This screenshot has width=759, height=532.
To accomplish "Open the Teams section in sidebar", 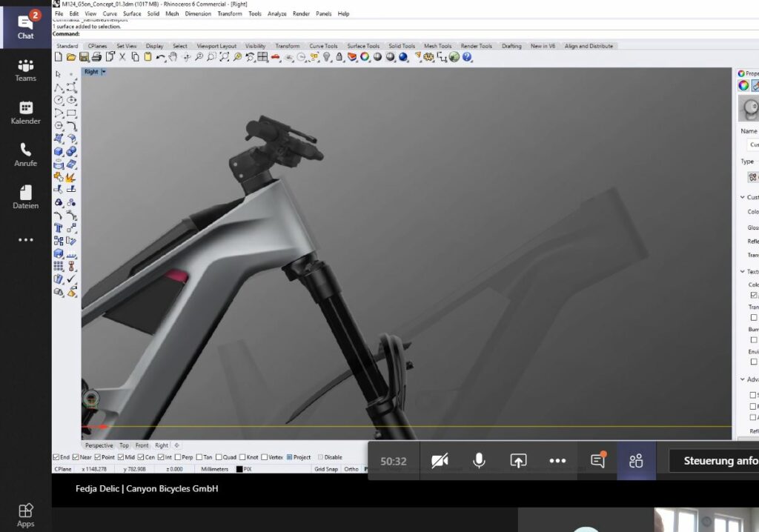I will coord(25,70).
